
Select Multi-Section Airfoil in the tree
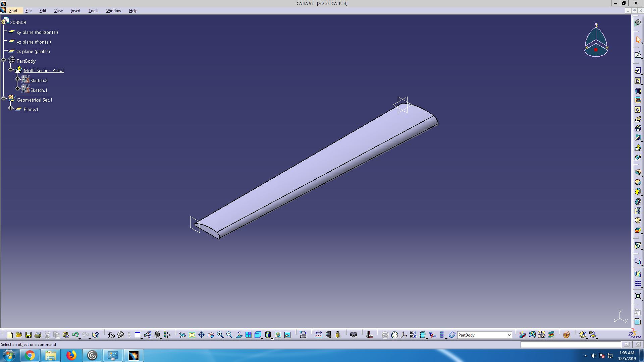[x=44, y=70]
